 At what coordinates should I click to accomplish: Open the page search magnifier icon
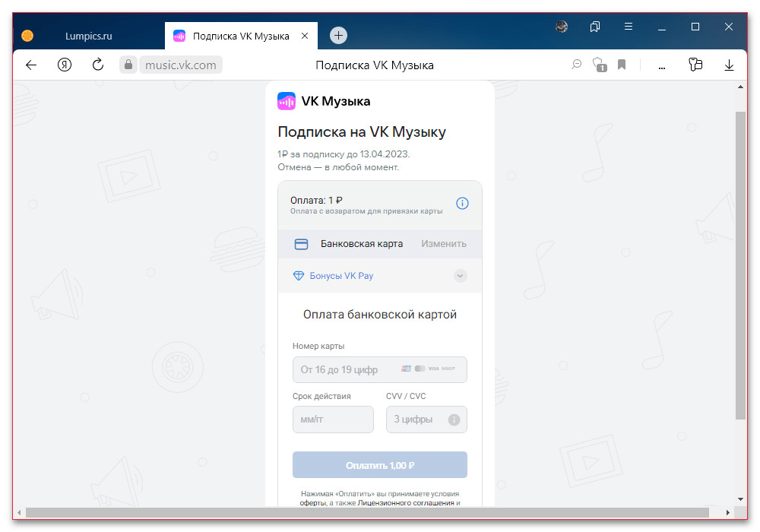(x=576, y=65)
